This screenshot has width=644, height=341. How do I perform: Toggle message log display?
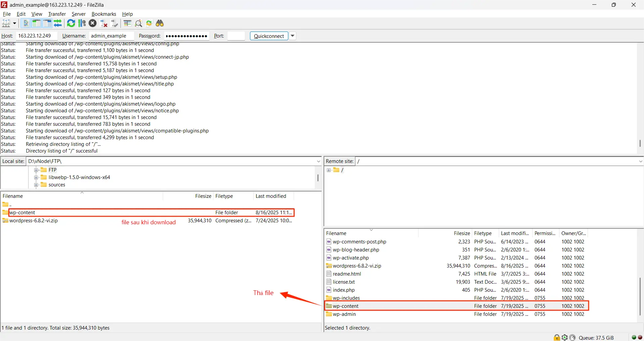point(26,23)
